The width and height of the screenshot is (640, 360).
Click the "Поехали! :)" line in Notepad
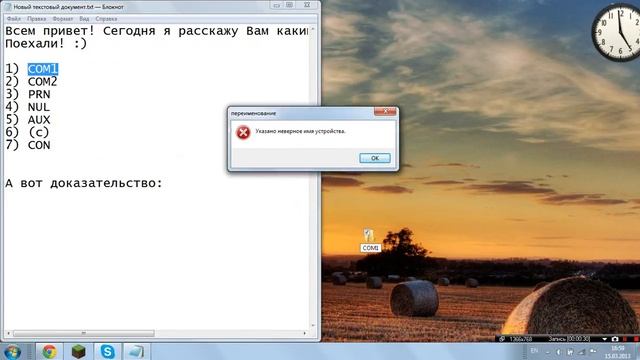[46, 44]
